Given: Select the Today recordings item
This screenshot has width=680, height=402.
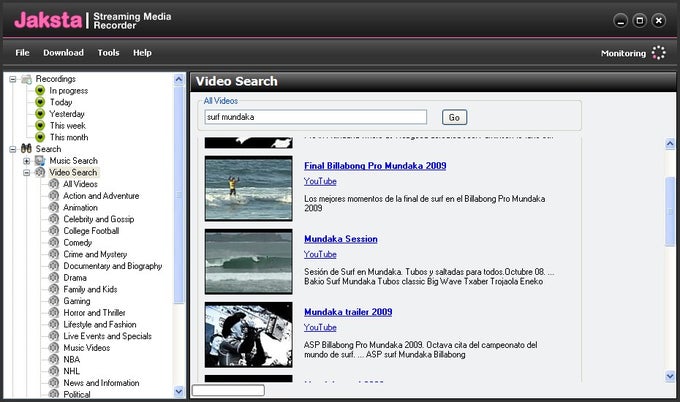Looking at the screenshot, I should pyautogui.click(x=61, y=102).
